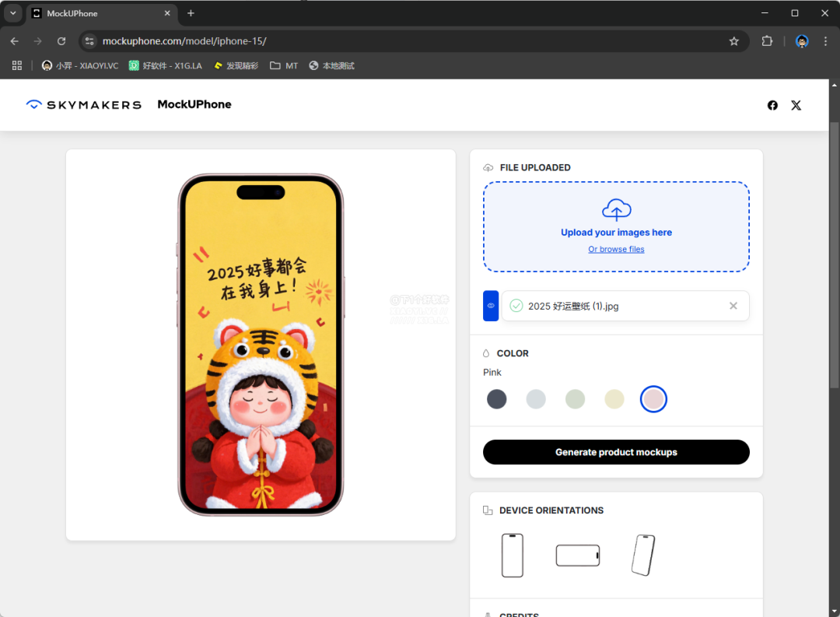Reload the page
The width and height of the screenshot is (840, 617).
pos(61,41)
